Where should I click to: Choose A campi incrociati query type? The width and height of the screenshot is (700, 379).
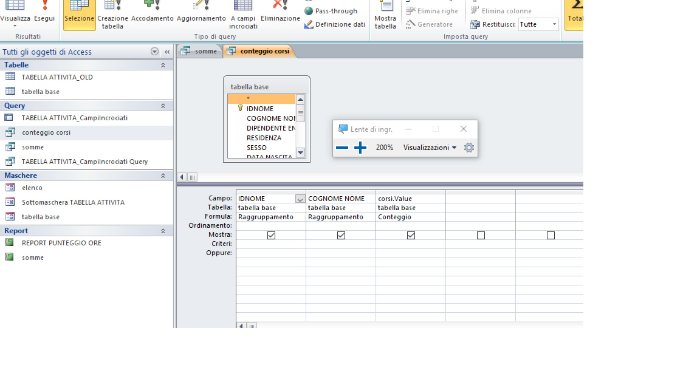point(243,14)
